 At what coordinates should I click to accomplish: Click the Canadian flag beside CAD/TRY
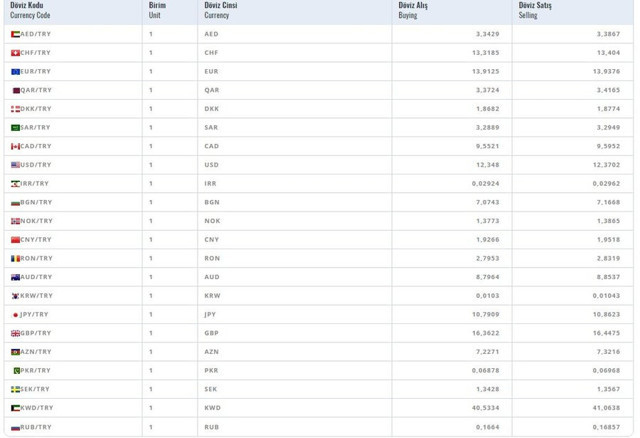coord(15,146)
